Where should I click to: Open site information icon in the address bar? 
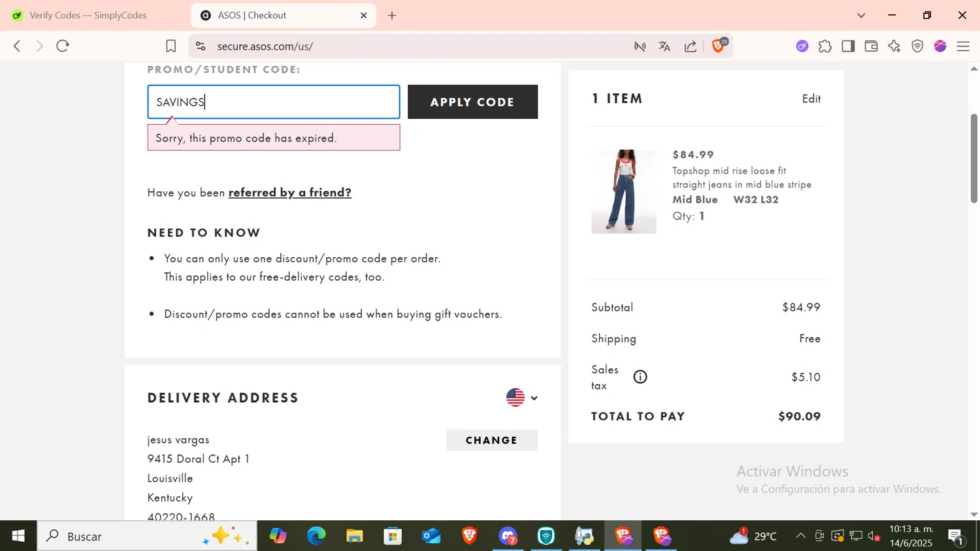pos(201,46)
